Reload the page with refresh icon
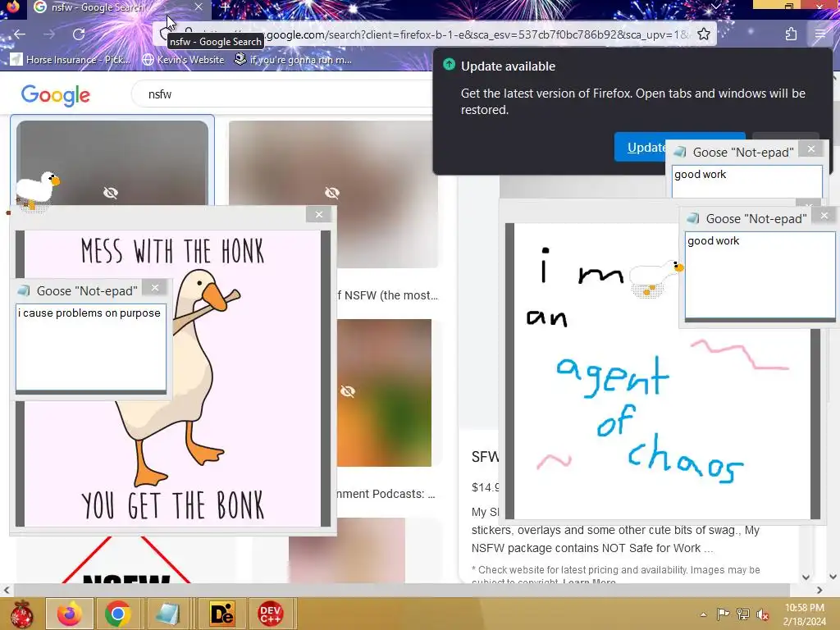Image resolution: width=840 pixels, height=630 pixels. click(x=79, y=34)
